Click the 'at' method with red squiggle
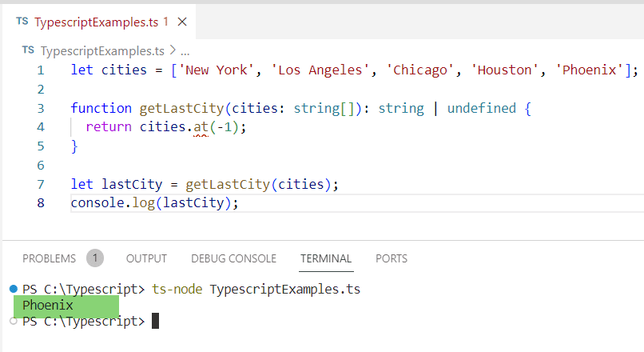This screenshot has width=644, height=352. pos(201,127)
